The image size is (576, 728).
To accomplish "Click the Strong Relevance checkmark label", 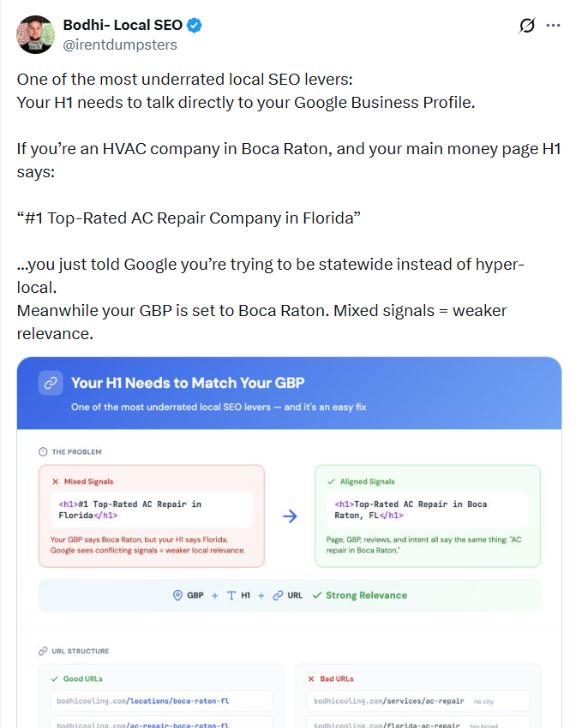I will 359,595.
